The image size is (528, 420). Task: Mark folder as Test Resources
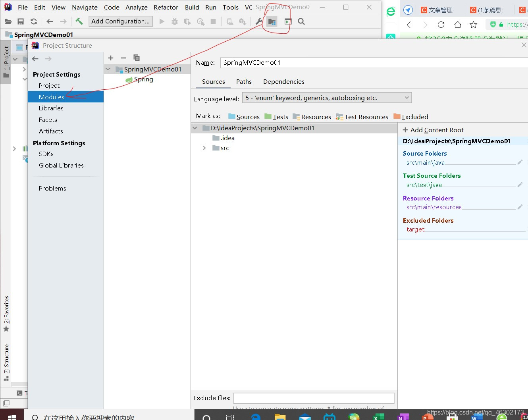pos(362,117)
